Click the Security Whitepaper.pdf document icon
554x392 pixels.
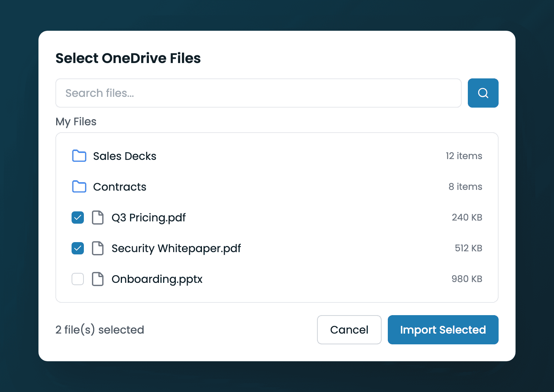coord(98,248)
